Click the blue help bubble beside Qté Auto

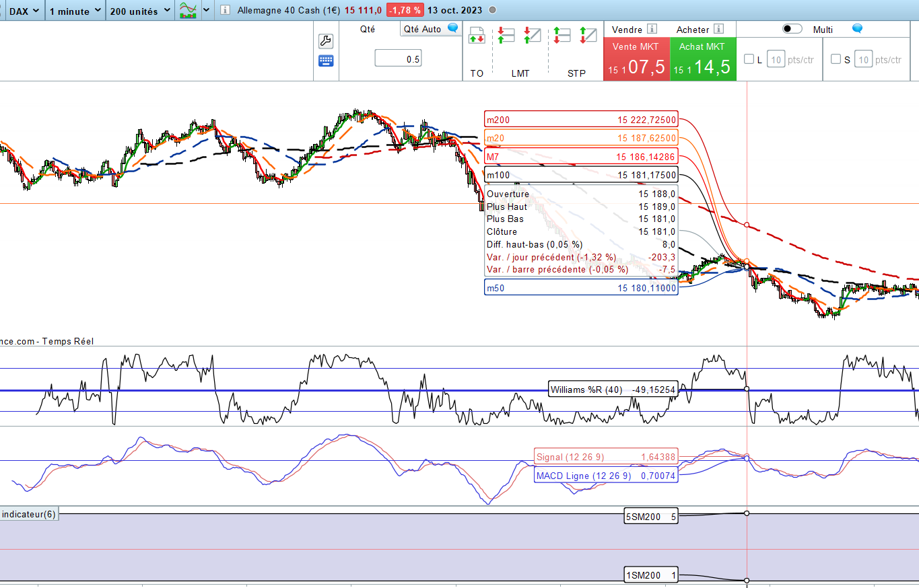point(453,28)
